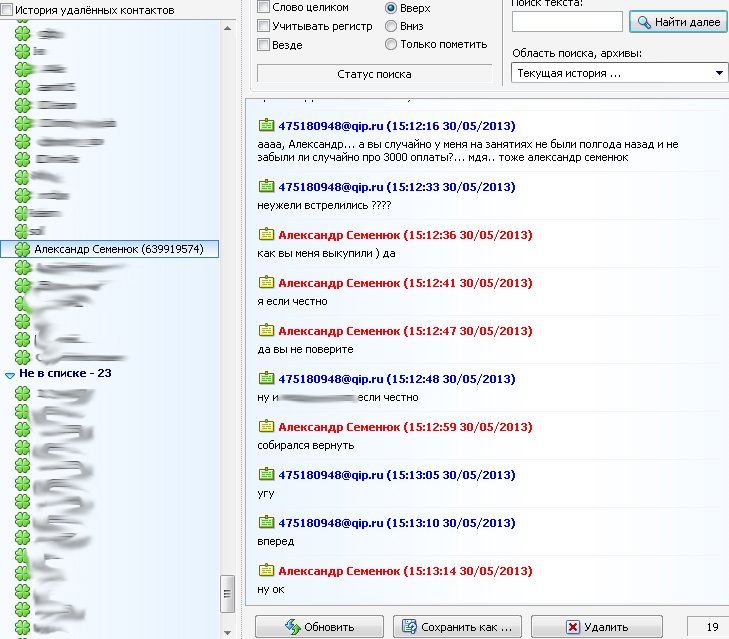Click message text вперед

click(276, 541)
